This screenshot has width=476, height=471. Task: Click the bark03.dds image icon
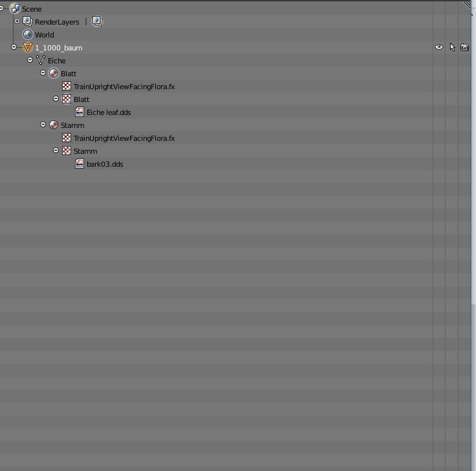pyautogui.click(x=80, y=163)
